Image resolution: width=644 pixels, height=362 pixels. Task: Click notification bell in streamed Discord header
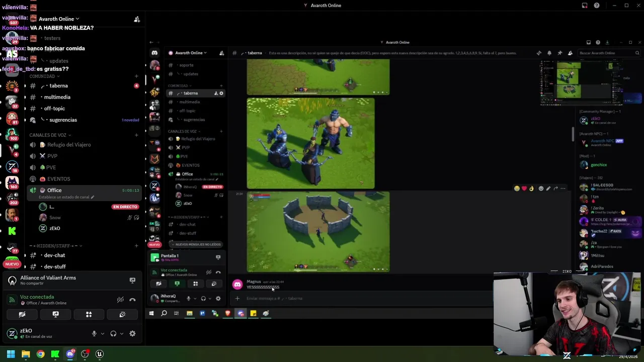[549, 53]
